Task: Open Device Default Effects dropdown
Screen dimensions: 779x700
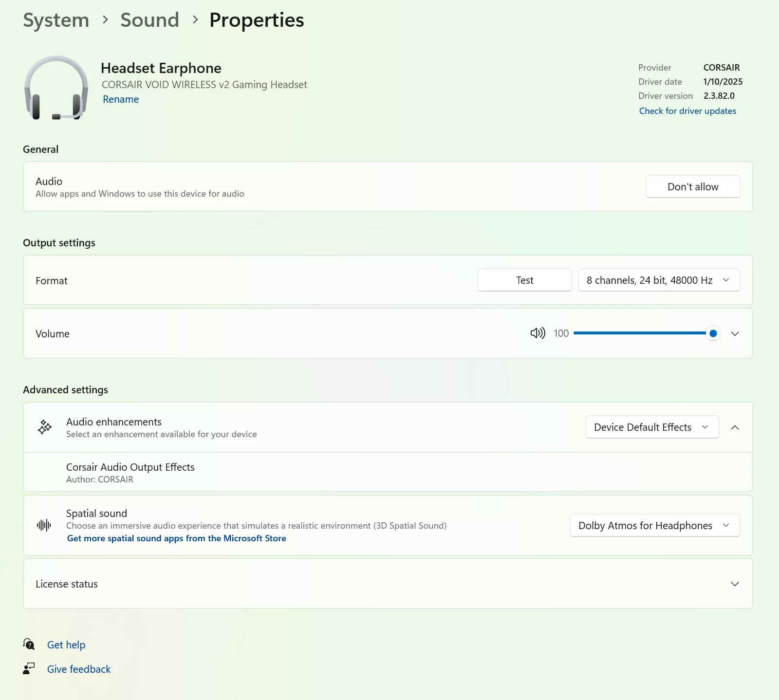Action: [652, 427]
